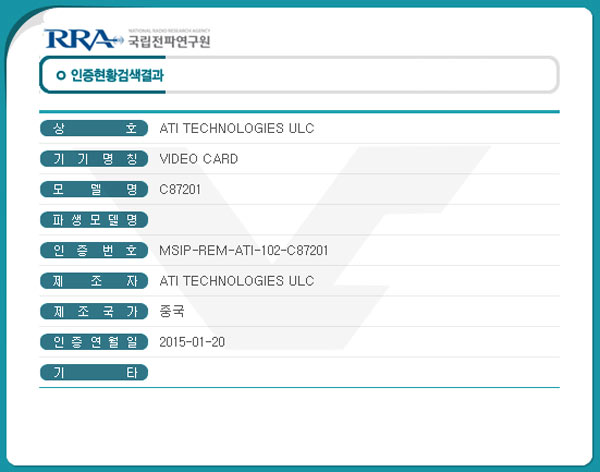Click the country value 중국

[172, 311]
